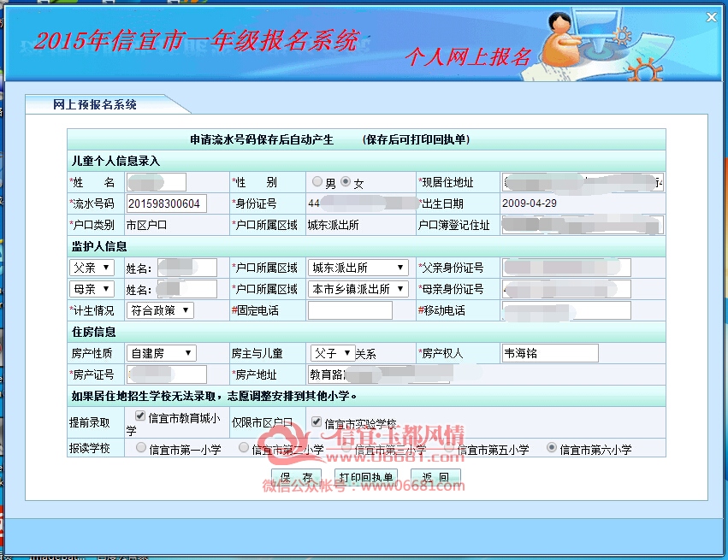Switch to the 网上预报名系统 tab
The height and width of the screenshot is (560, 728).
[x=95, y=104]
